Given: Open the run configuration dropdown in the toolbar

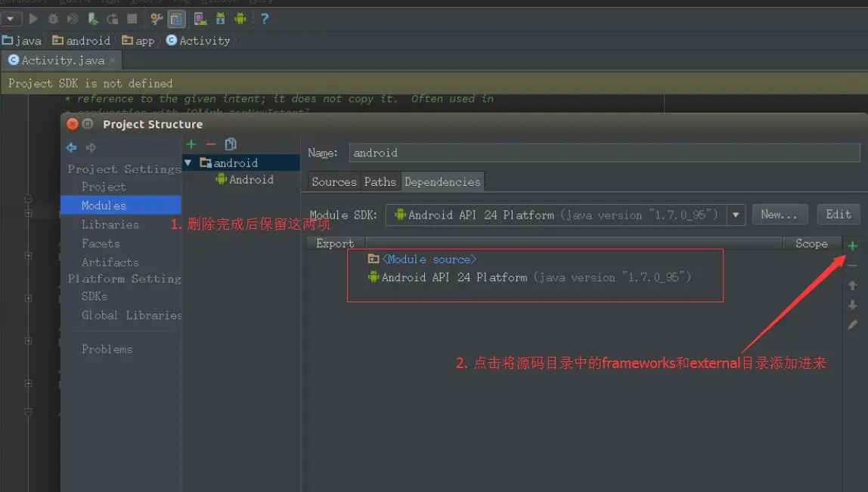Looking at the screenshot, I should coord(11,19).
